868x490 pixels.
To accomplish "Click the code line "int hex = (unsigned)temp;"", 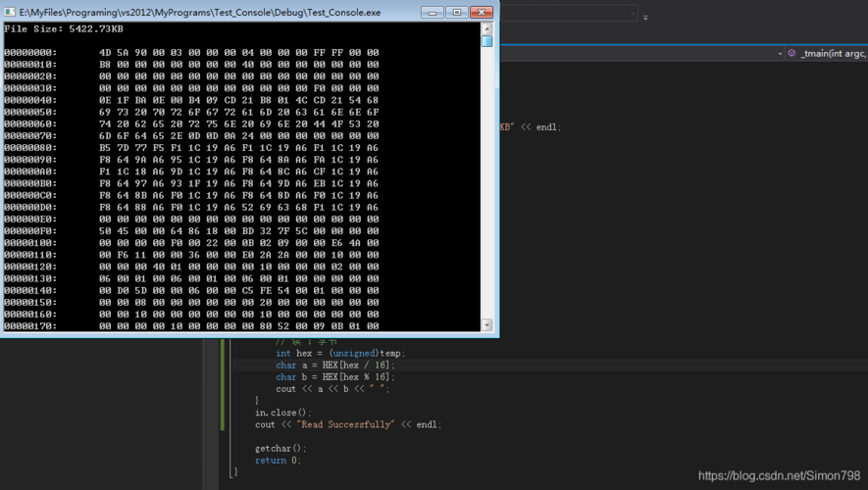I will (x=340, y=354).
